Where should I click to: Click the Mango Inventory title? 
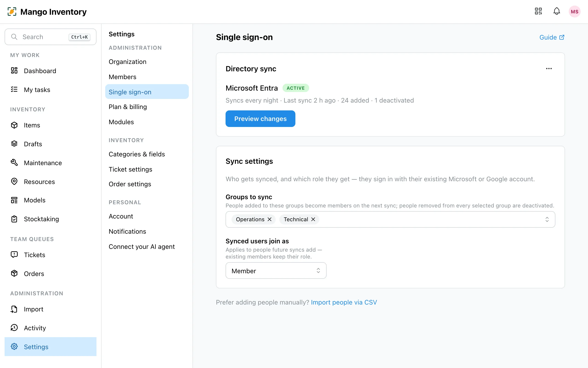point(54,11)
